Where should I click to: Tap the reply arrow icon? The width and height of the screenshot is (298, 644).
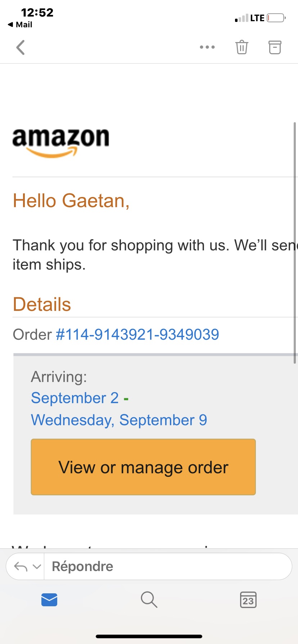coord(21,567)
